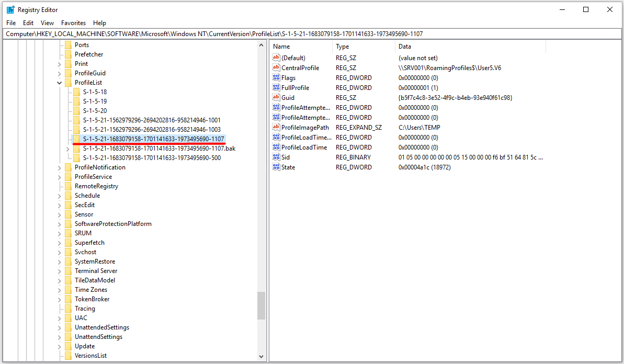Sort values by Name column header
This screenshot has width=624, height=364.
pos(301,47)
